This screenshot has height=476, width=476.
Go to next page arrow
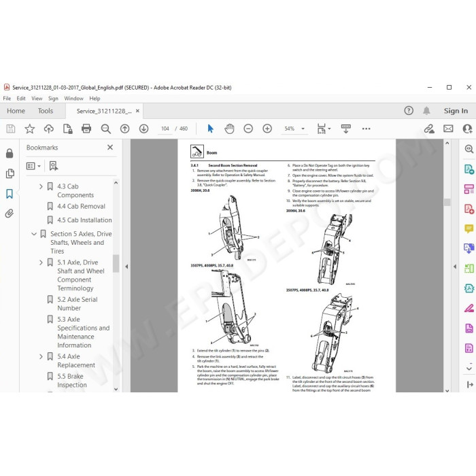point(143,129)
